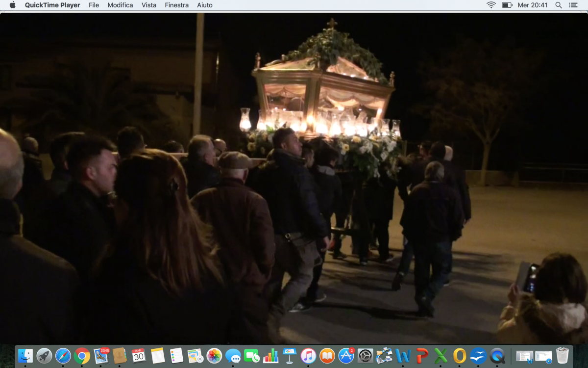Image resolution: width=588 pixels, height=368 pixels.
Task: Launch Google Chrome from the Dock
Action: point(82,356)
